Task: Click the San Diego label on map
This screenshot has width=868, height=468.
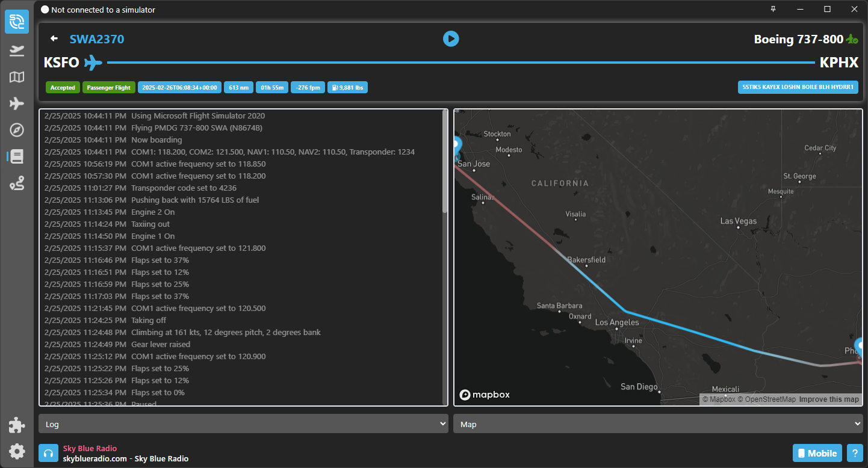Action: pos(639,387)
